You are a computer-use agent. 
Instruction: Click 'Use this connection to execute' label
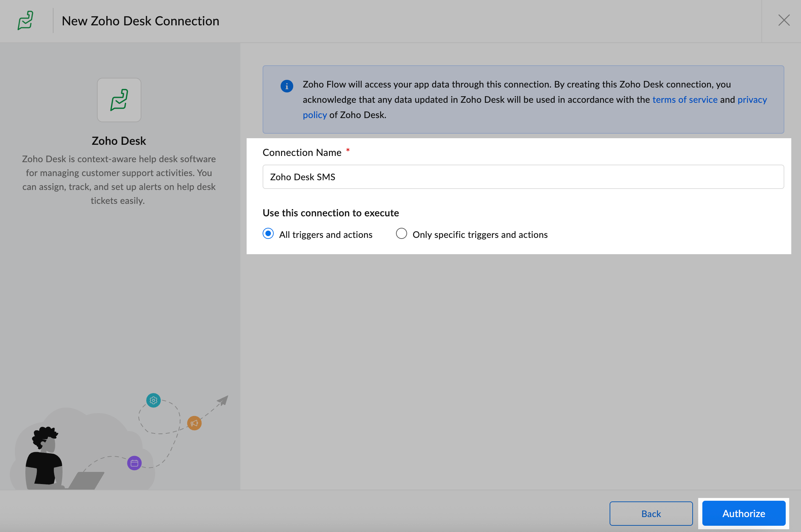tap(331, 213)
